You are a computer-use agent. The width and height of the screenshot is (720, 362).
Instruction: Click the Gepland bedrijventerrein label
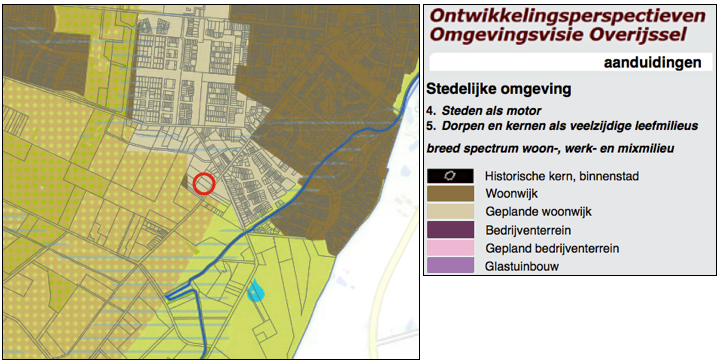click(x=552, y=249)
